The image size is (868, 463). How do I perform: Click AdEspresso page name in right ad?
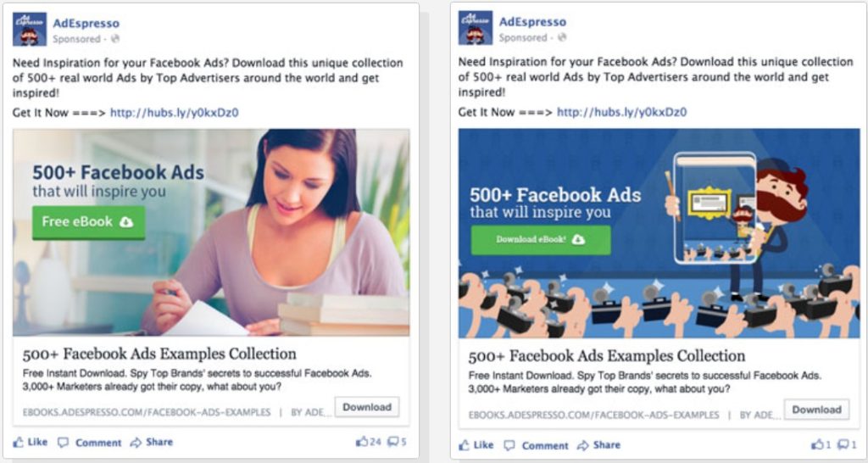point(532,21)
